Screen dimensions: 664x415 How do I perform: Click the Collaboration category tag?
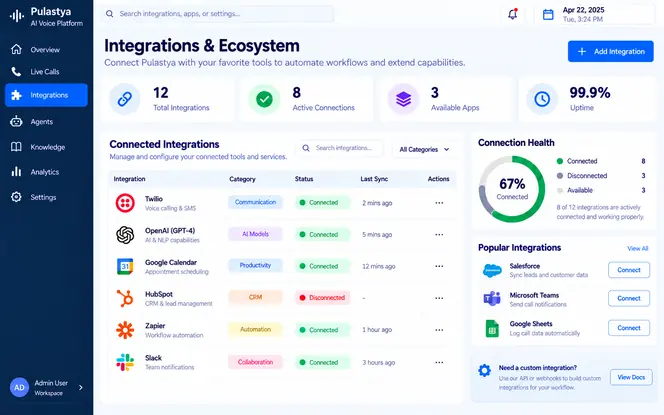[x=255, y=362]
